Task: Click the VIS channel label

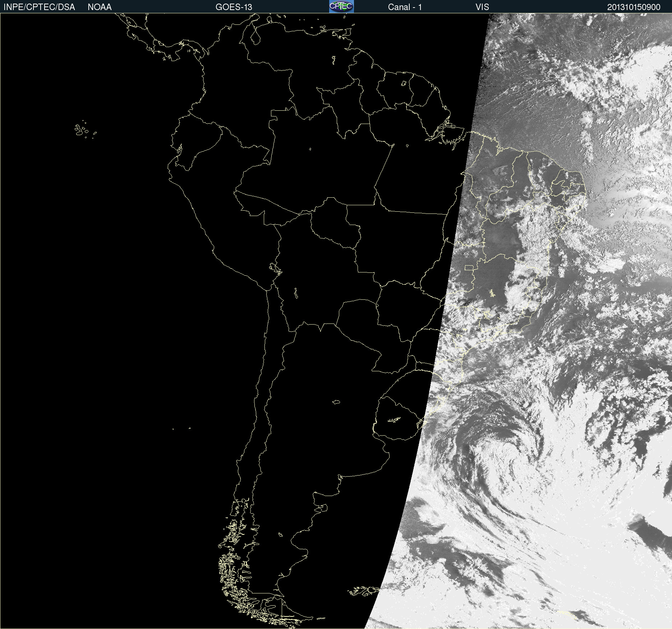Action: click(482, 7)
